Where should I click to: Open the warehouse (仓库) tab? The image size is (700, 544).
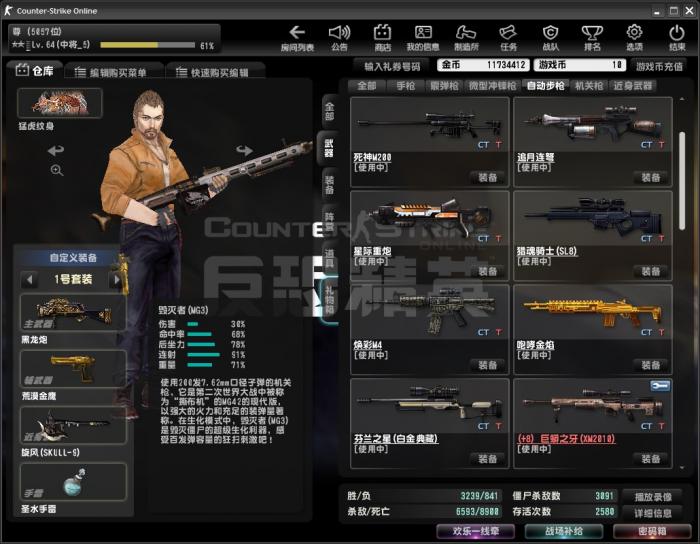[34, 71]
